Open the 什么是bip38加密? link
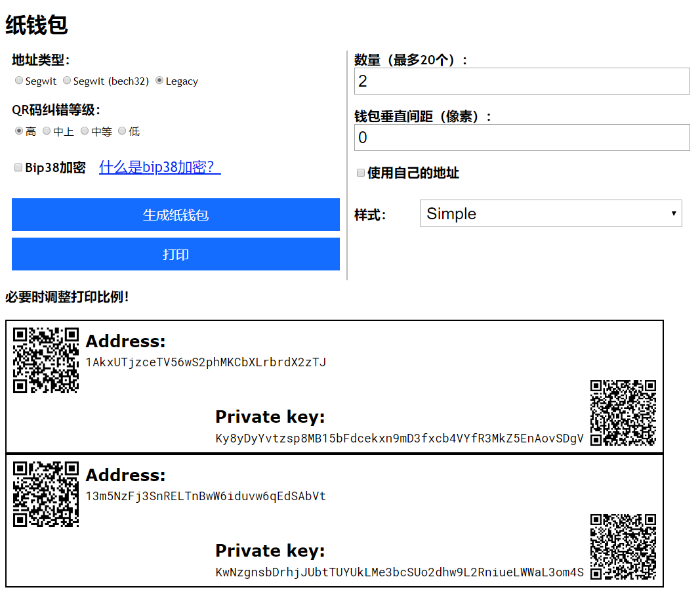The width and height of the screenshot is (700, 598). tap(160, 167)
